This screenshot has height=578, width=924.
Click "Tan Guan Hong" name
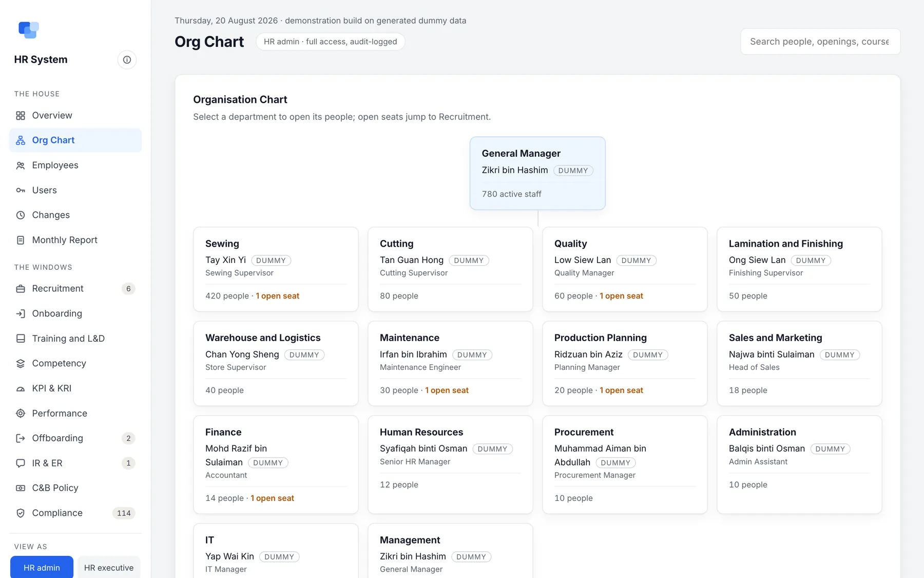412,260
